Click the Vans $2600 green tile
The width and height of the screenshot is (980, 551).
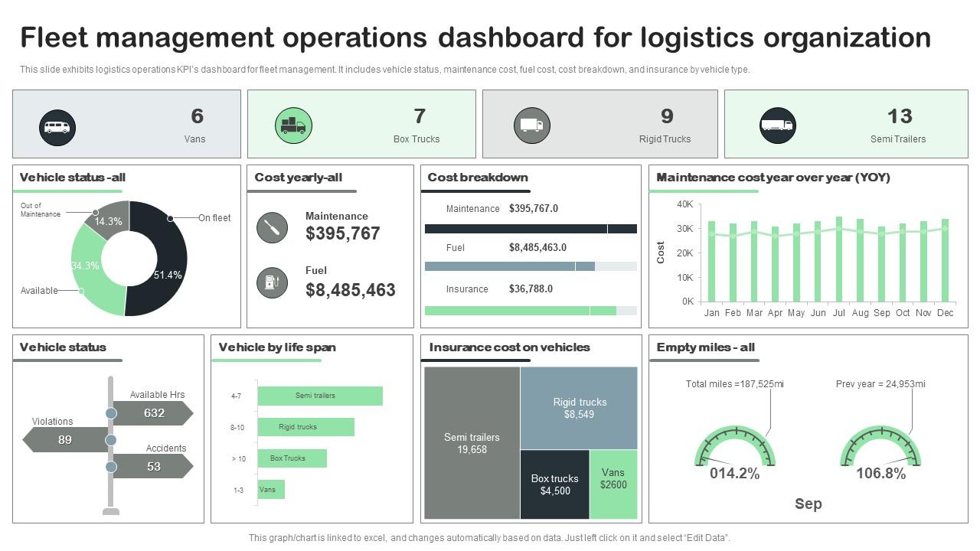point(613,484)
